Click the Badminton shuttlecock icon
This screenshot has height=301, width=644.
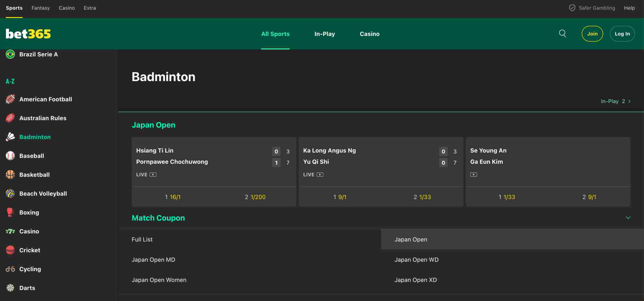point(10,137)
